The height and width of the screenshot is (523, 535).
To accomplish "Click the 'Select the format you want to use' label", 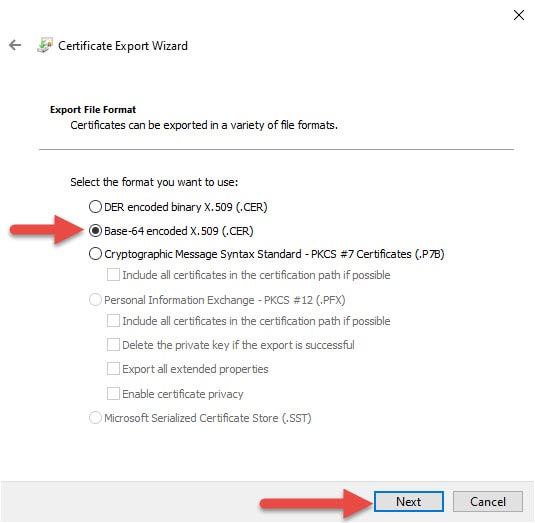I will click(154, 182).
